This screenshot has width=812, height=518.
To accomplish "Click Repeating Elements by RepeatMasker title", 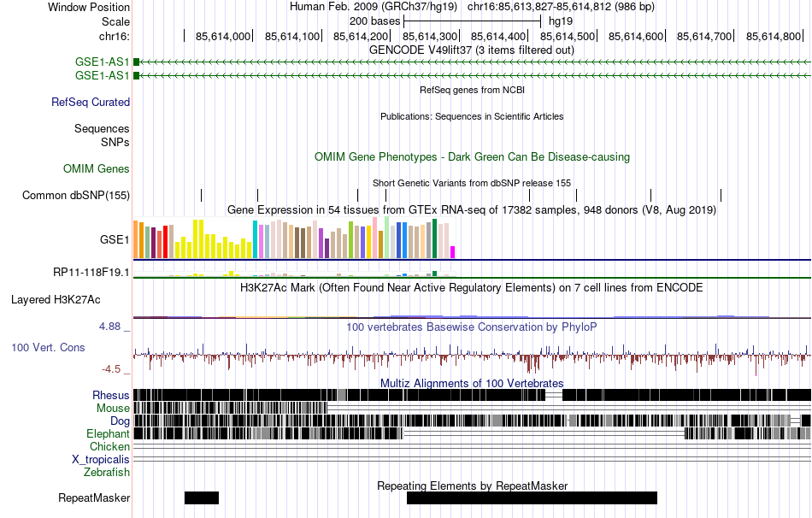I will (472, 486).
